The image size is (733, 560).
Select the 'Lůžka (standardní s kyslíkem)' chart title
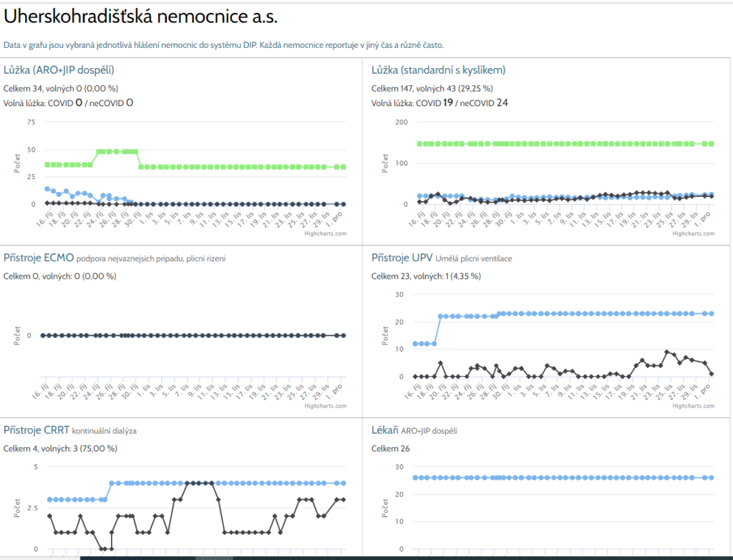[439, 70]
